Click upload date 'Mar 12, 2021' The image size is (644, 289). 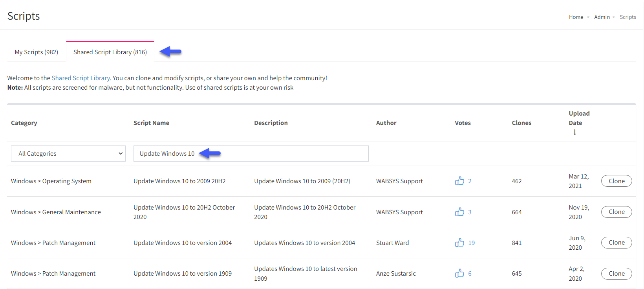point(578,181)
